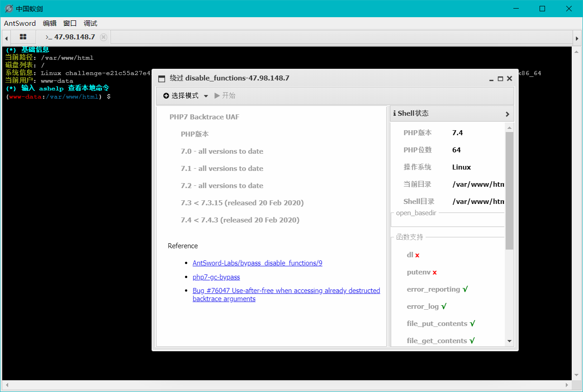Open the 编辑 menu
This screenshot has height=392, width=583.
pyautogui.click(x=50, y=24)
